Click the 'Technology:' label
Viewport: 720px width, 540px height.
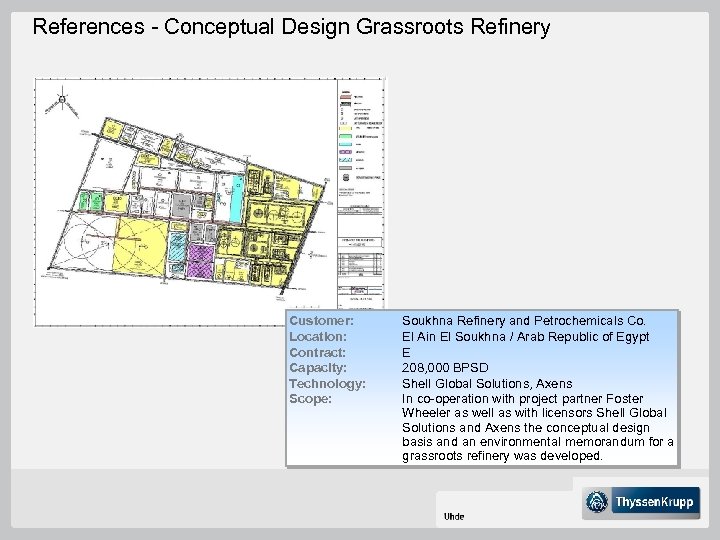[326, 384]
